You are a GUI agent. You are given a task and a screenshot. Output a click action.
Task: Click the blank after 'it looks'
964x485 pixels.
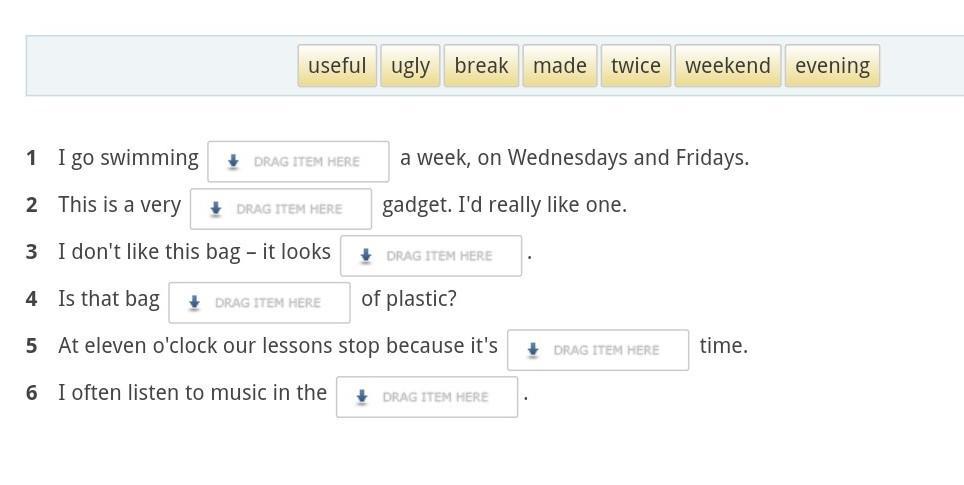(431, 256)
